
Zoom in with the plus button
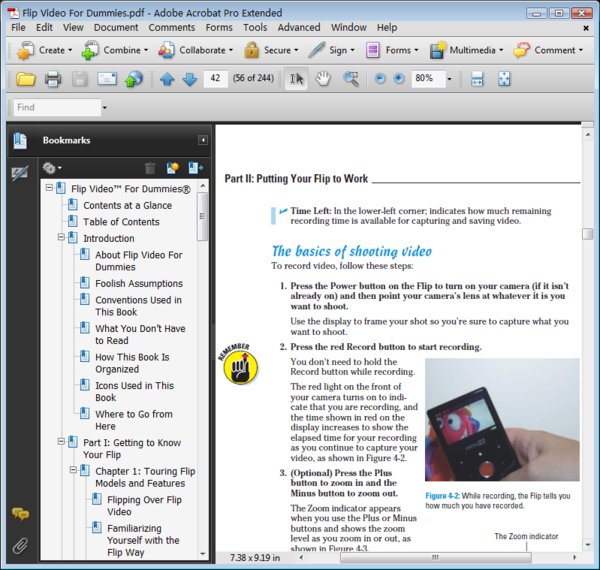click(399, 79)
